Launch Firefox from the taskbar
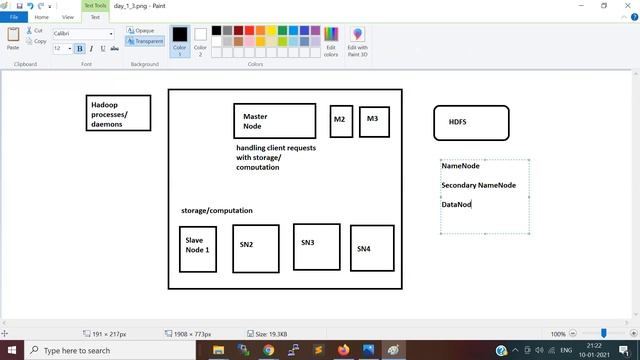 click(344, 350)
